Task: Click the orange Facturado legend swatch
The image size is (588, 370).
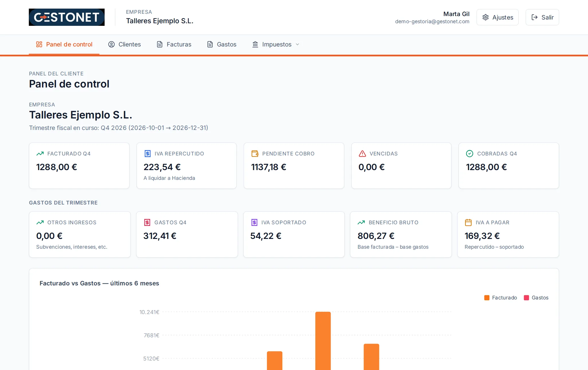Action: pyautogui.click(x=487, y=298)
